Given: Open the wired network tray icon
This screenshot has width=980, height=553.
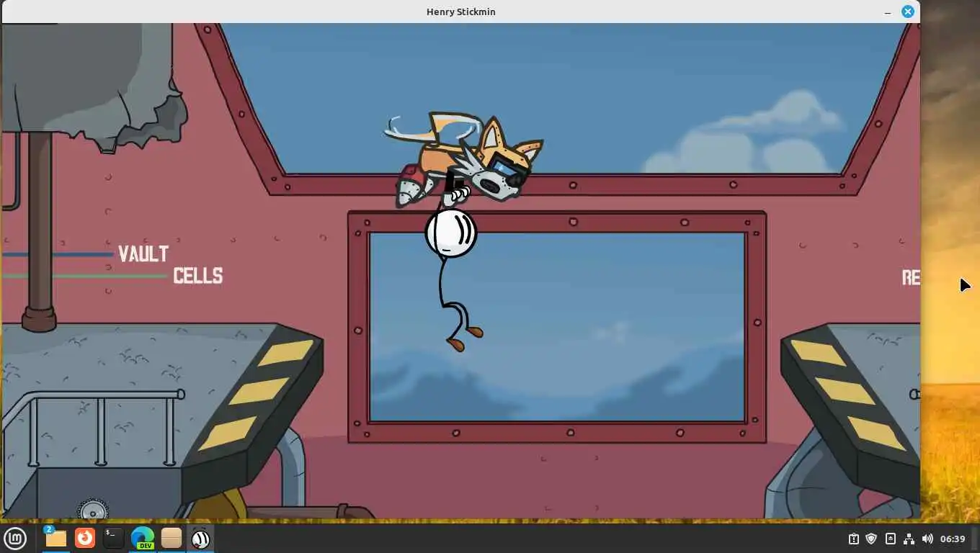Looking at the screenshot, I should click(x=909, y=539).
